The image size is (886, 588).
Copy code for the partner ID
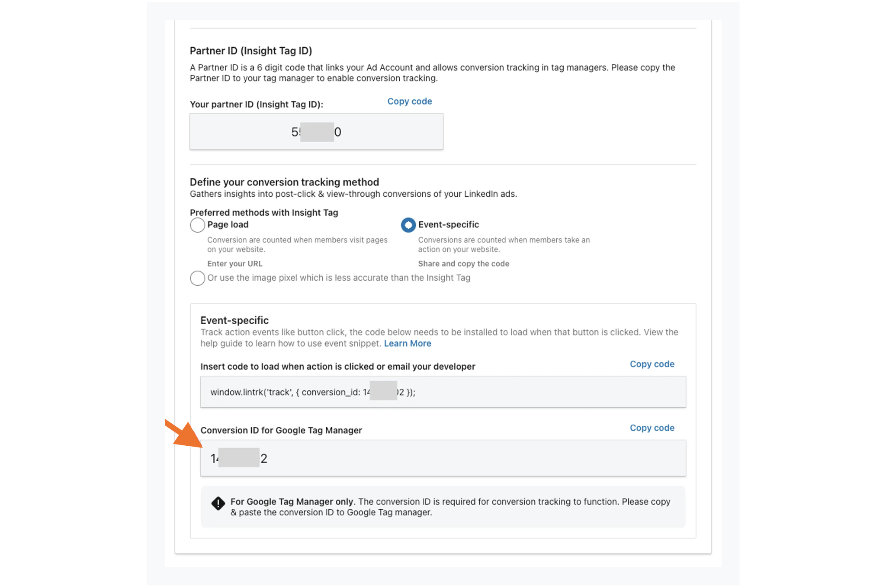(409, 101)
